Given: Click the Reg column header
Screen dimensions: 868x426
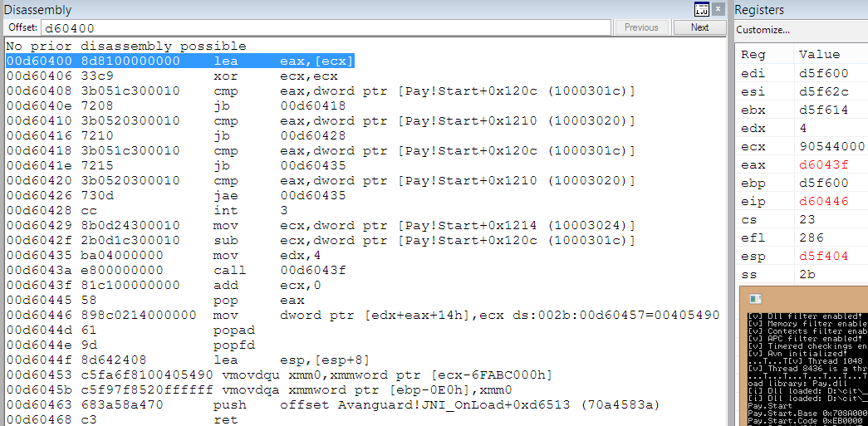Looking at the screenshot, I should [753, 54].
